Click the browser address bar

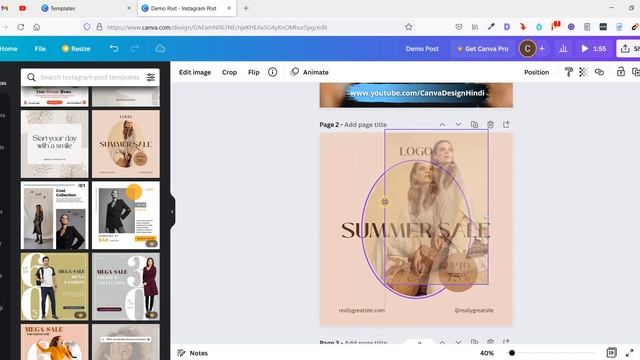pos(247,27)
